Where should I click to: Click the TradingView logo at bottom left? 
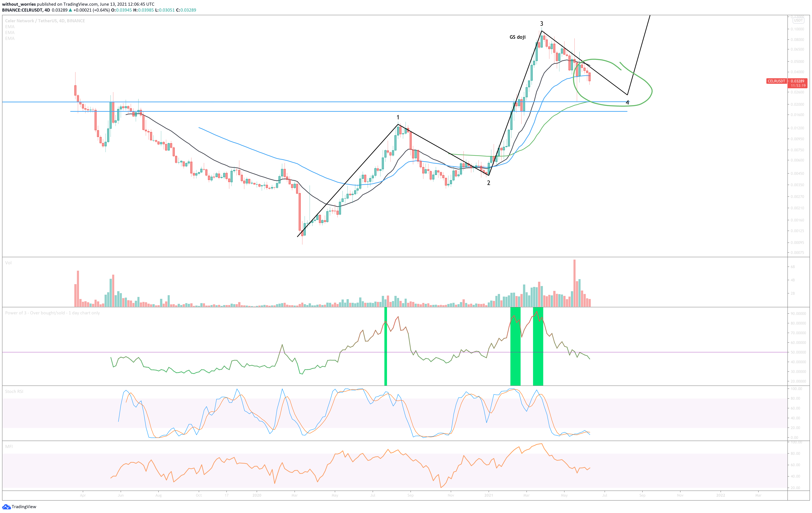click(x=19, y=507)
